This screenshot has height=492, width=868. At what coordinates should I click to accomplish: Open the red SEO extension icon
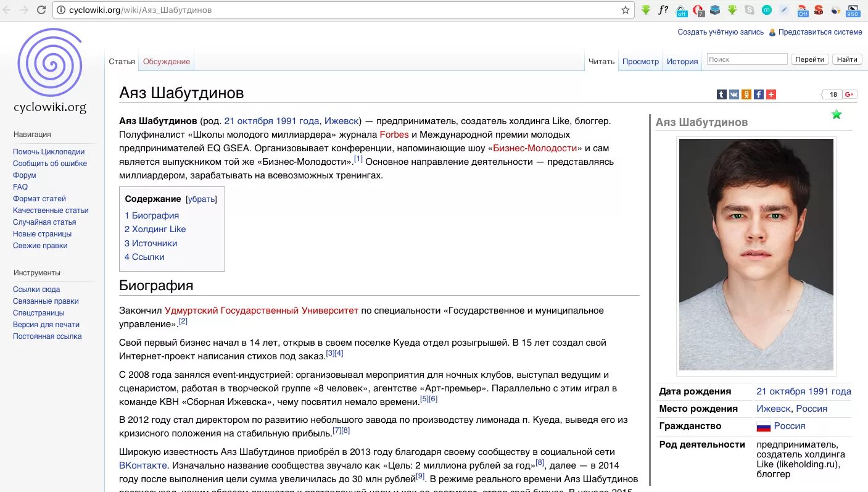click(819, 10)
